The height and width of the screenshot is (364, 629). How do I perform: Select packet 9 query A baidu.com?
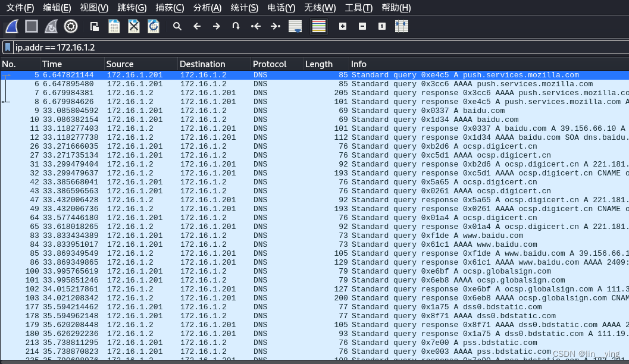tap(314, 111)
